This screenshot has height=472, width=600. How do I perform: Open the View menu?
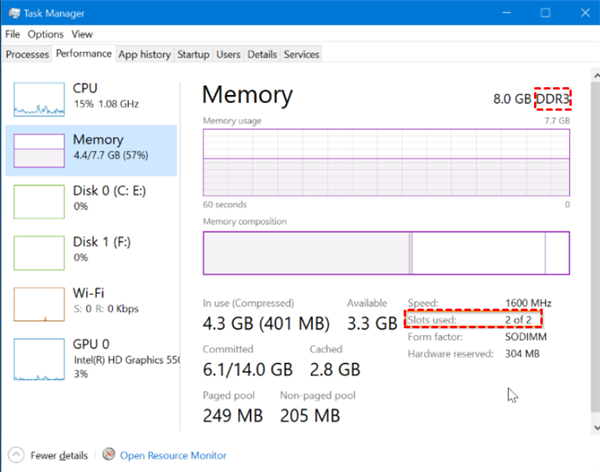[x=82, y=34]
